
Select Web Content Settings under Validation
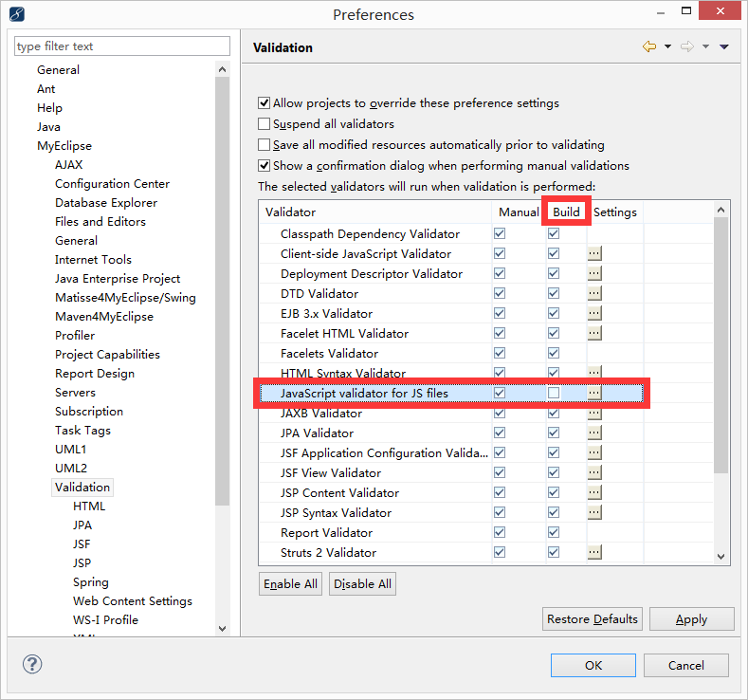(x=133, y=601)
